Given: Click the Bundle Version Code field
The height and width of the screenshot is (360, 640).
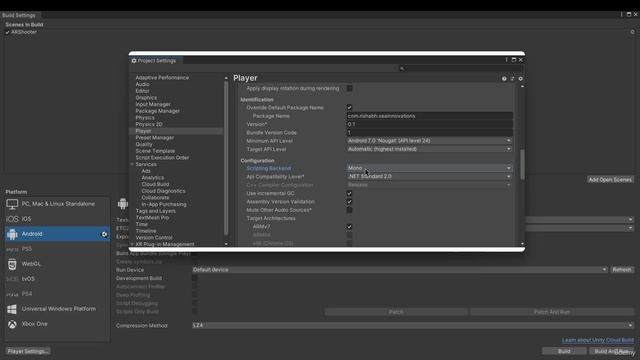Looking at the screenshot, I should (429, 133).
